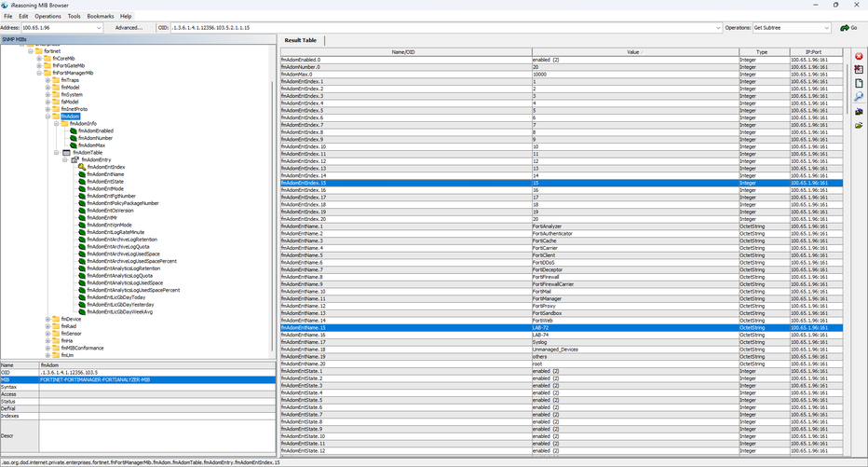The width and height of the screenshot is (868, 467).
Task: Collapse the fmAdomEntry tree node
Action: pyautogui.click(x=65, y=159)
